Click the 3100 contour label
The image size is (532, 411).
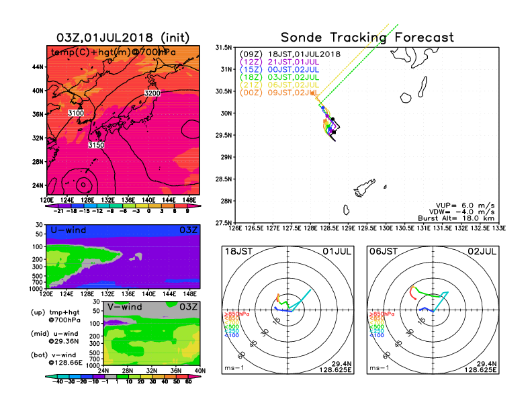76,113
